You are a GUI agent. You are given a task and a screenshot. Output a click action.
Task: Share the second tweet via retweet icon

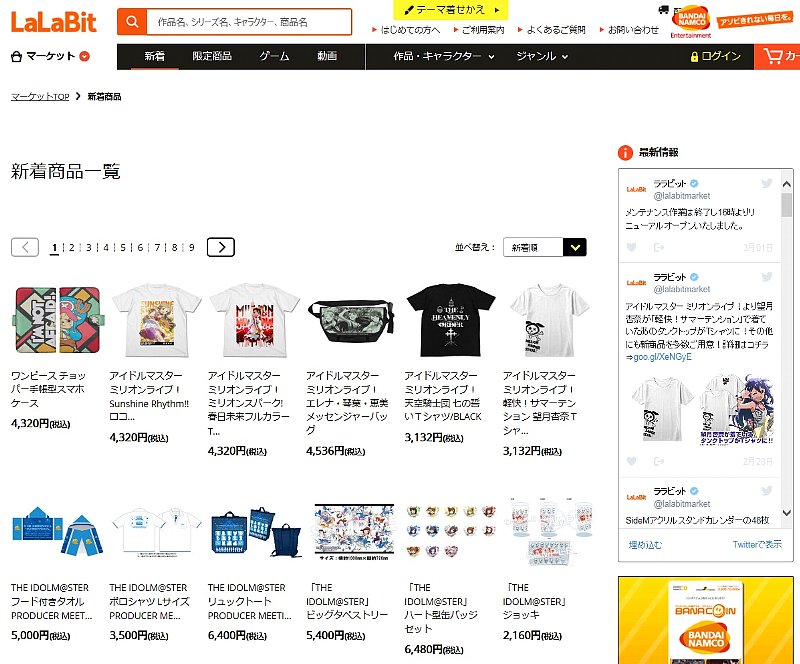[659, 461]
